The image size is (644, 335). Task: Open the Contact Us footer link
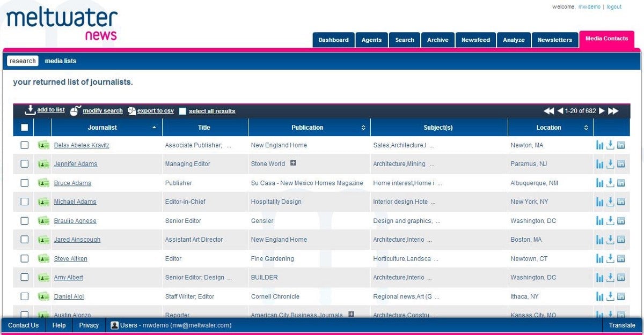[x=23, y=325]
